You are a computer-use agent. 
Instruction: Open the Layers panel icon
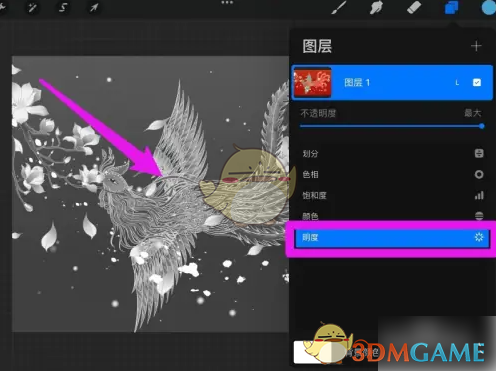pos(451,7)
